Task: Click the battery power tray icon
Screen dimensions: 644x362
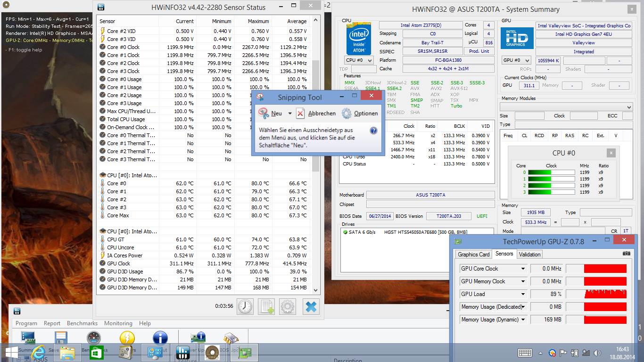Action: click(575, 353)
